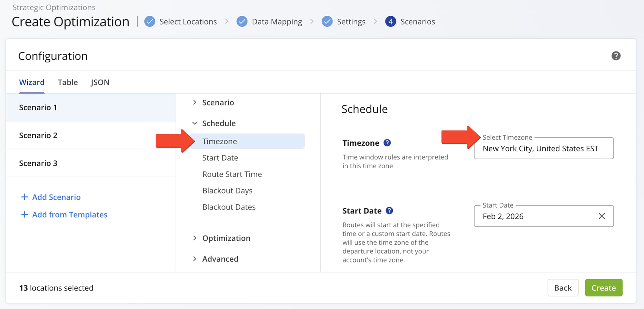Click the Data Mapping step checkmark icon
This screenshot has height=309, width=644.
[x=242, y=22]
